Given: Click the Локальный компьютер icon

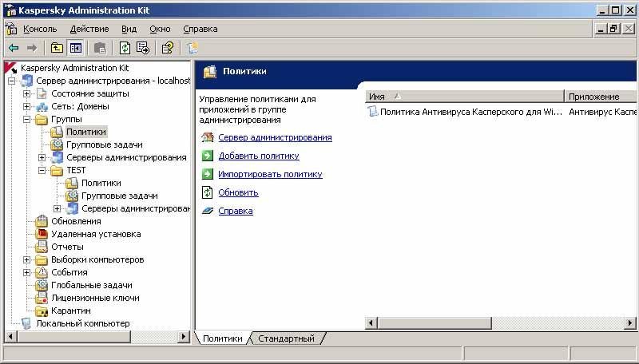Looking at the screenshot, I should coord(26,323).
